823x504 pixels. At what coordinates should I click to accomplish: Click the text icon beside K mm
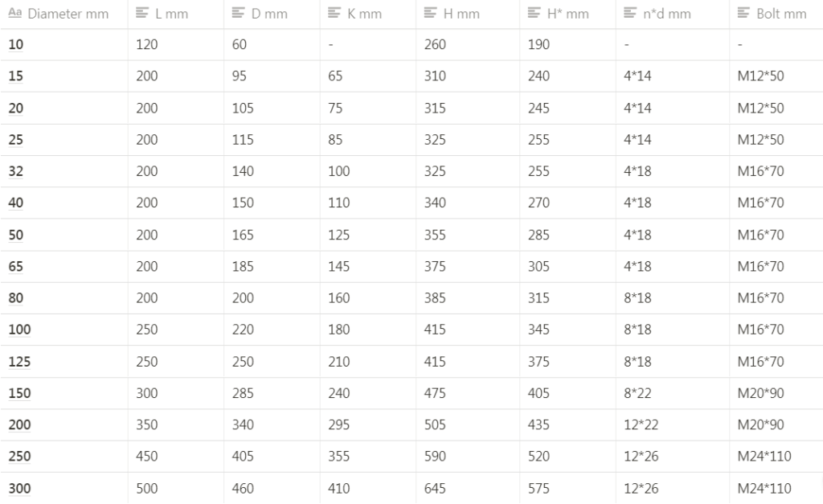(334, 14)
